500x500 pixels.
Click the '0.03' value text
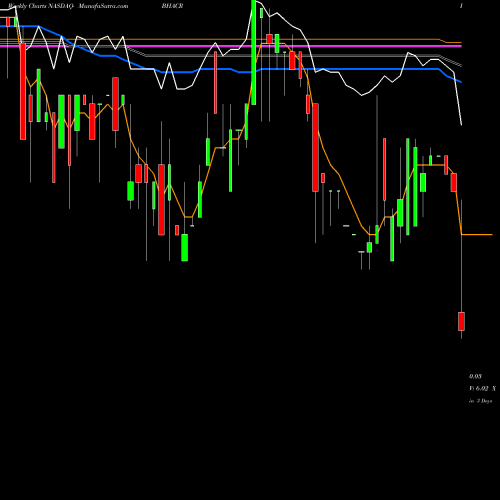click(475, 376)
